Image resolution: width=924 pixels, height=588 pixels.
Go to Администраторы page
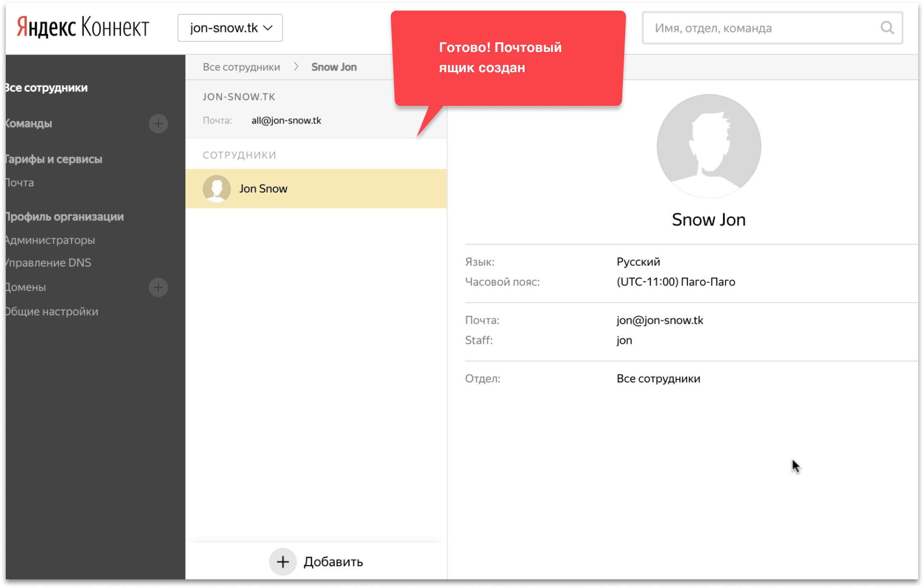coord(51,240)
